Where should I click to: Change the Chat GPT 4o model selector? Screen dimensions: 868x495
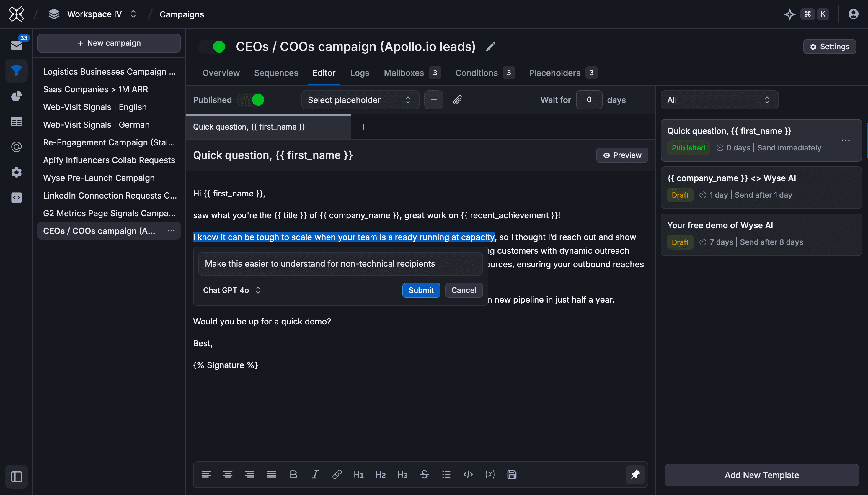(x=232, y=290)
